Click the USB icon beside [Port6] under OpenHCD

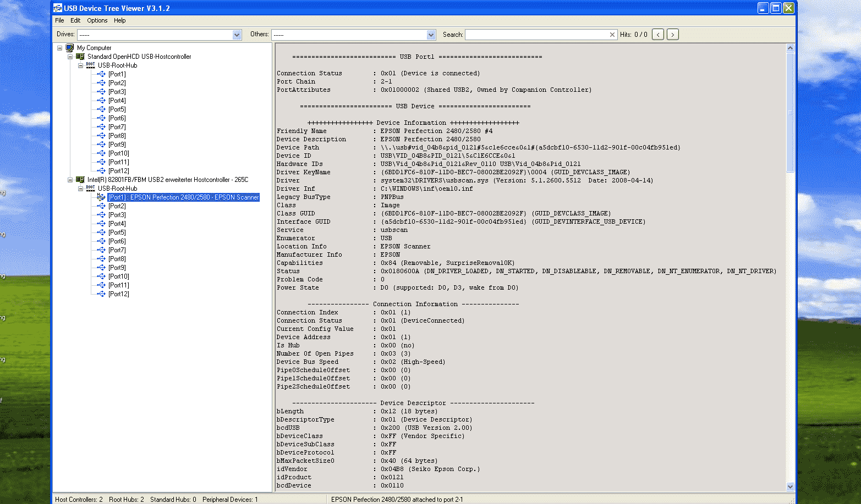101,118
